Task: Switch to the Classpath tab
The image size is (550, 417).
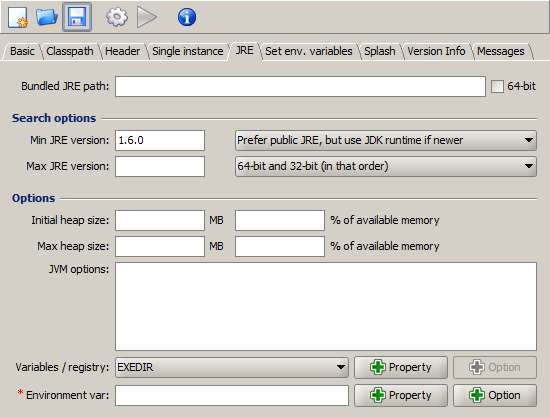Action: pyautogui.click(x=70, y=51)
